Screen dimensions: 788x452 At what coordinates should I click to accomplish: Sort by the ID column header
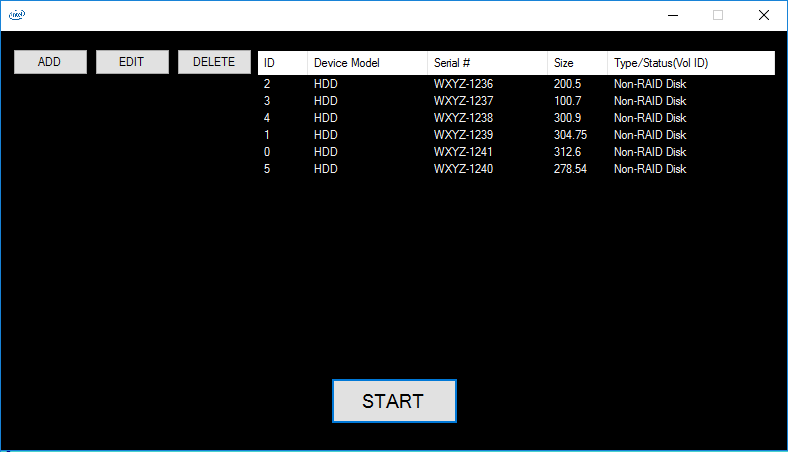pyautogui.click(x=282, y=63)
